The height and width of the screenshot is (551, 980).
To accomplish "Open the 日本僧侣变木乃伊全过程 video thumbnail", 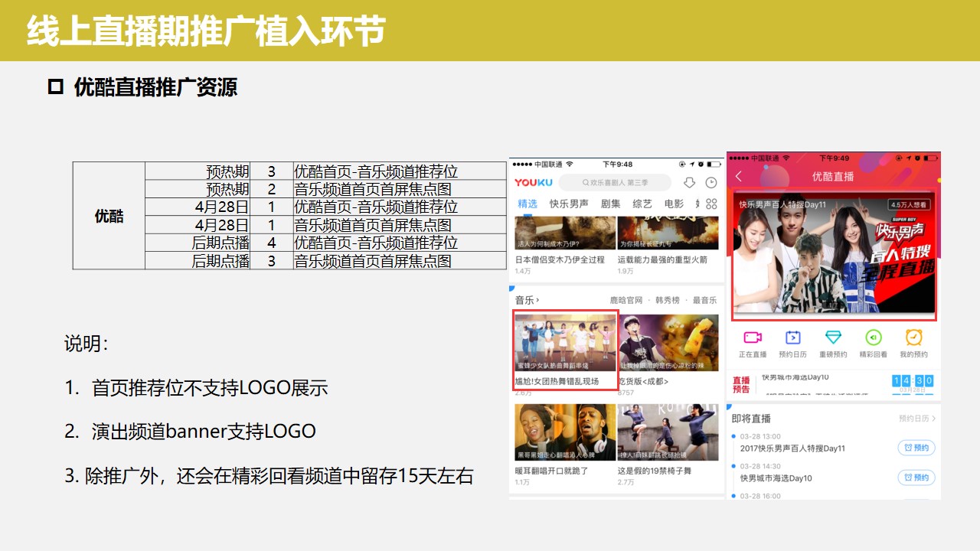I will [x=565, y=233].
